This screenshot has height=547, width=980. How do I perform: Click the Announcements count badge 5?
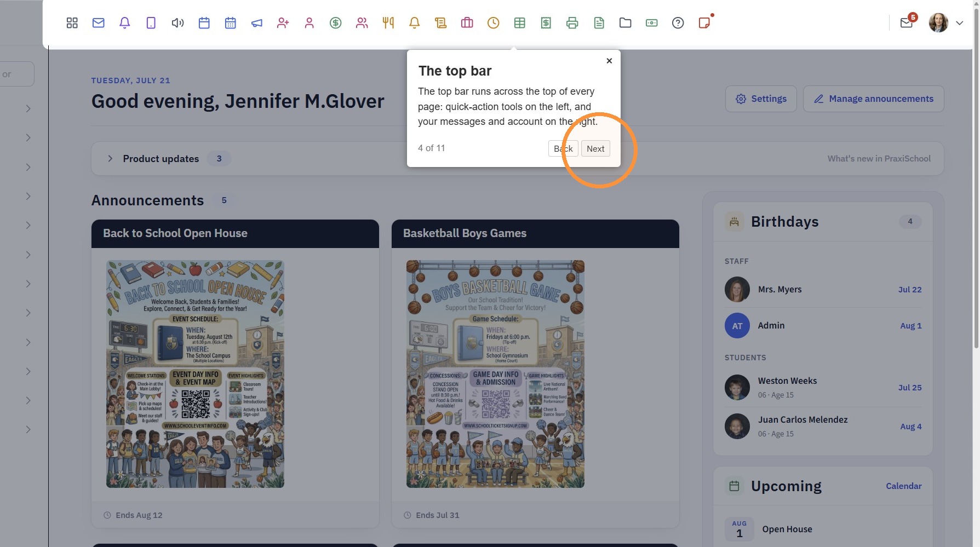tap(224, 200)
